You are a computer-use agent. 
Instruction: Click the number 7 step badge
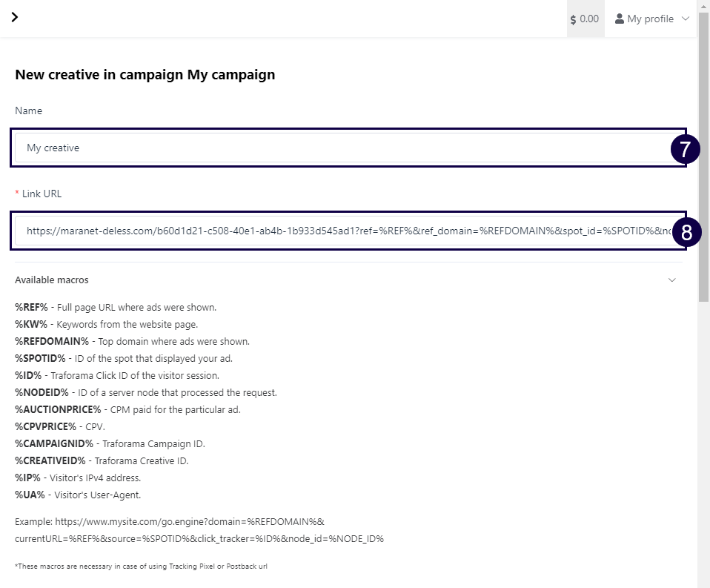685,149
